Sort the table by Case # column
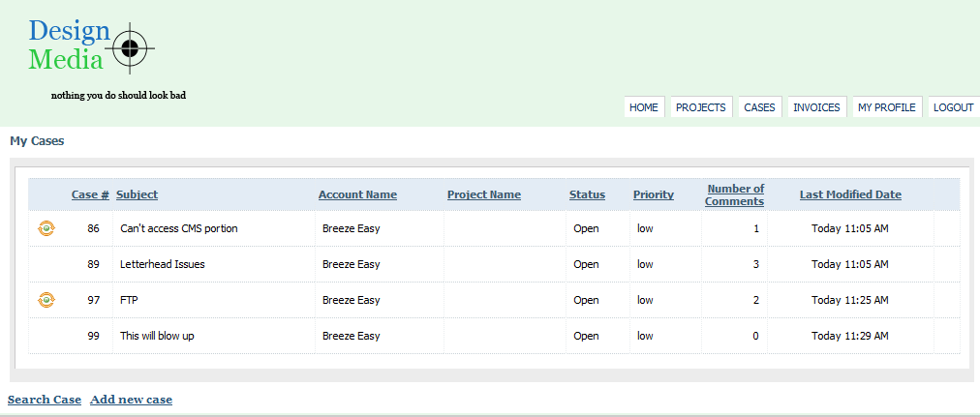Screen dimensions: 980x417 click(x=90, y=194)
